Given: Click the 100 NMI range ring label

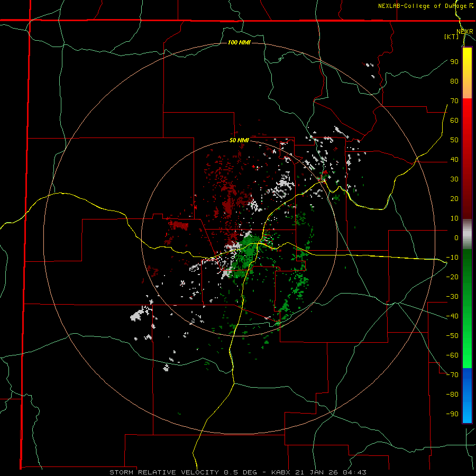Looking at the screenshot, I should tap(239, 42).
